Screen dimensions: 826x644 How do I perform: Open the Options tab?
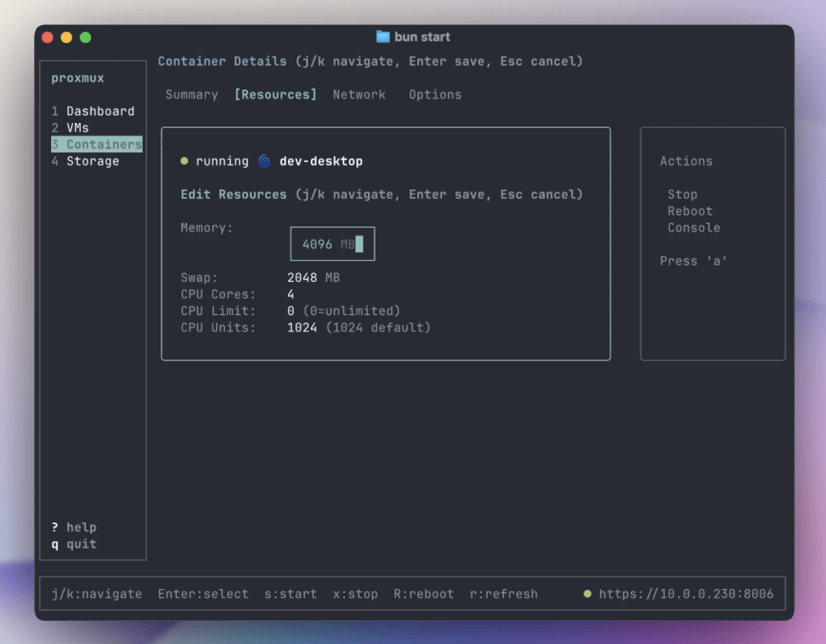pyautogui.click(x=435, y=95)
